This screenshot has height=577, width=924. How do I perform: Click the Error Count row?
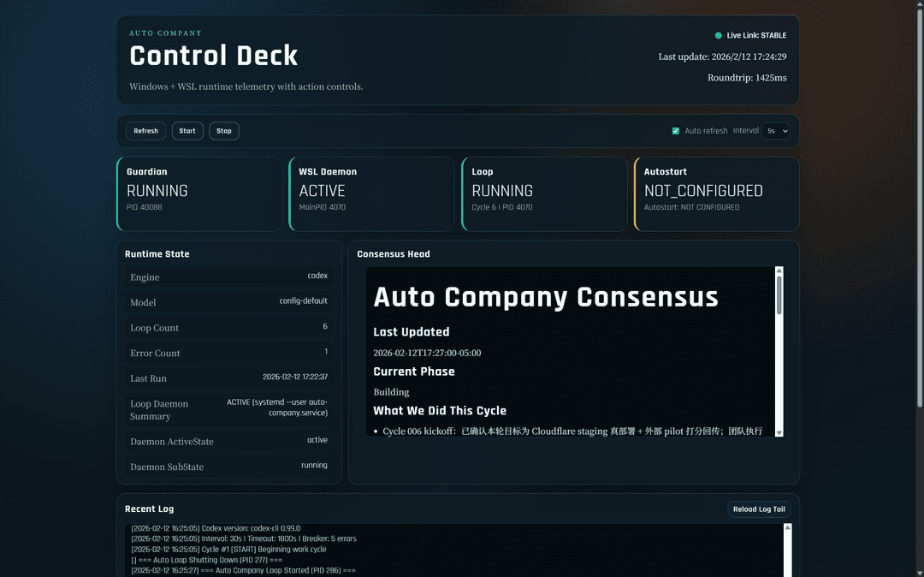click(228, 353)
